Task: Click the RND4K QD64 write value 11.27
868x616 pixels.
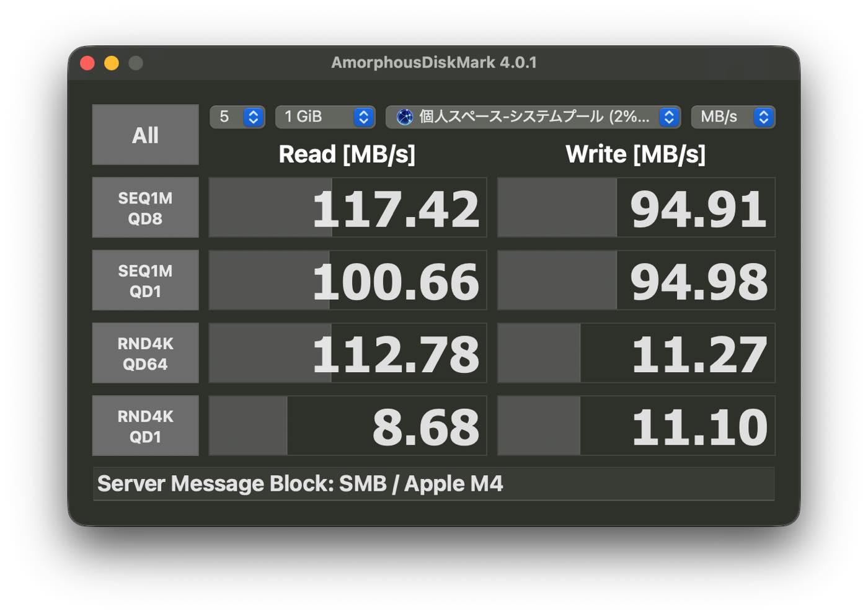Action: coord(699,354)
